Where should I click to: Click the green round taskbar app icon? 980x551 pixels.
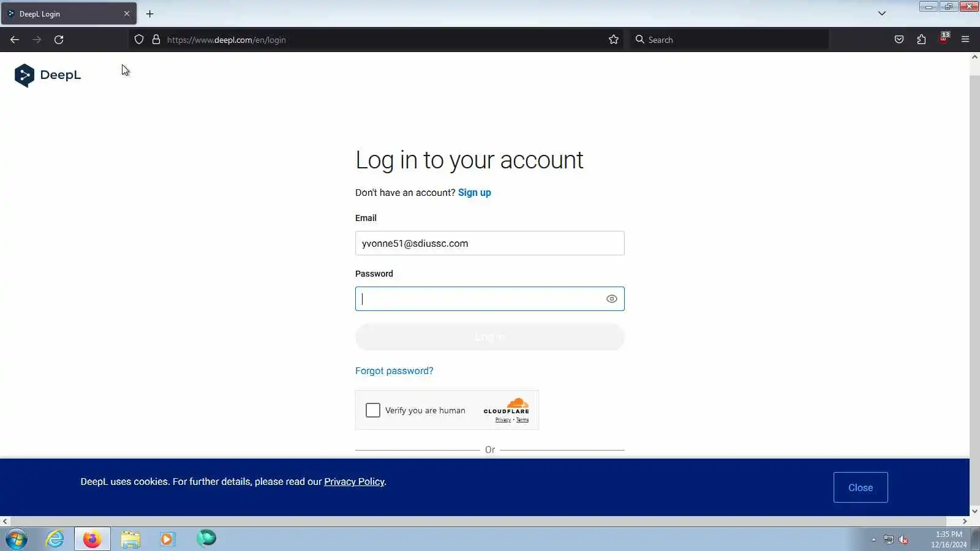coord(206,539)
